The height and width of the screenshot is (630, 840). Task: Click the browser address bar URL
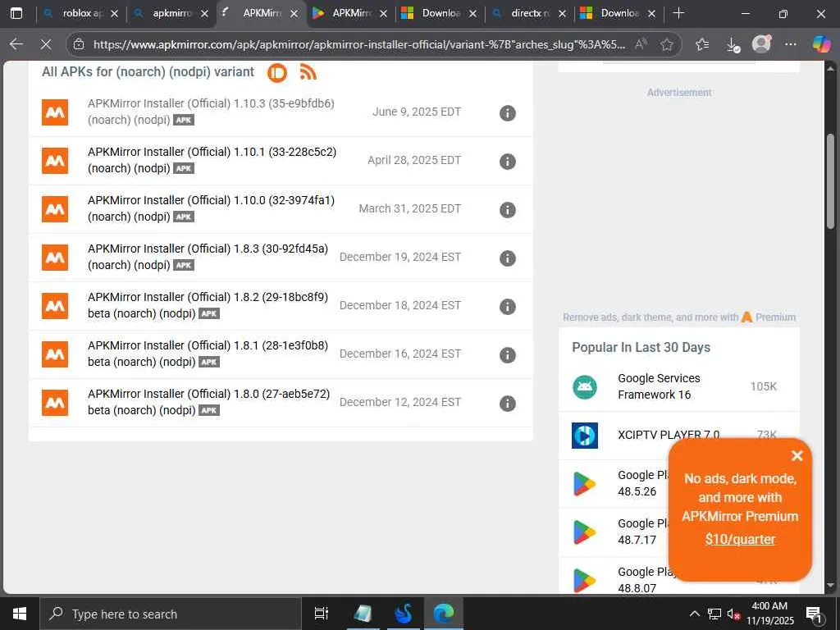point(359,44)
